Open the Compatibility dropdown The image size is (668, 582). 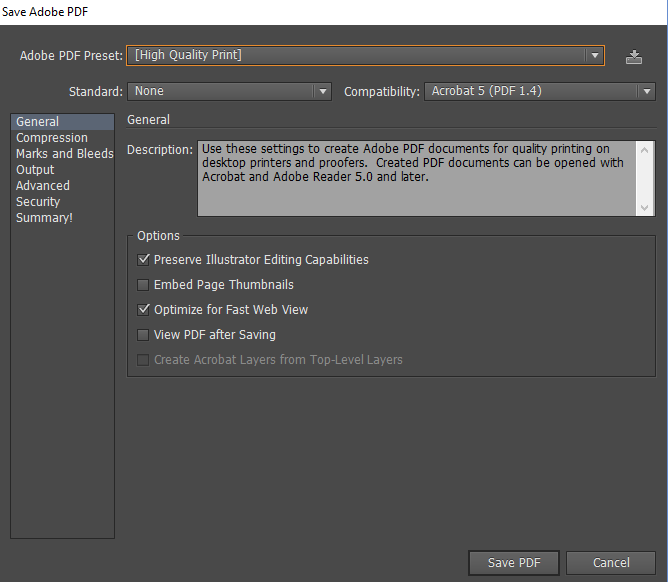coord(540,91)
